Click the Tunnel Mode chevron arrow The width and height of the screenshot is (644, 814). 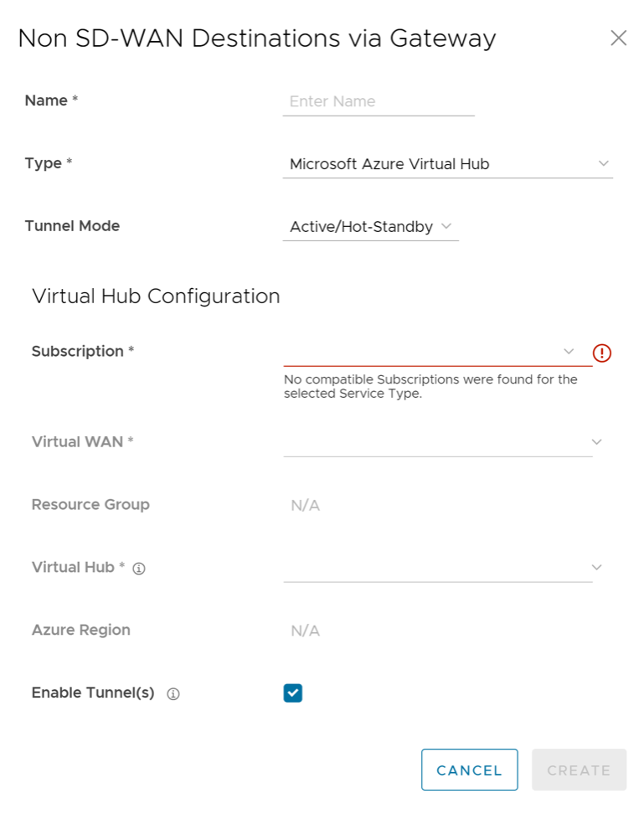point(446,227)
